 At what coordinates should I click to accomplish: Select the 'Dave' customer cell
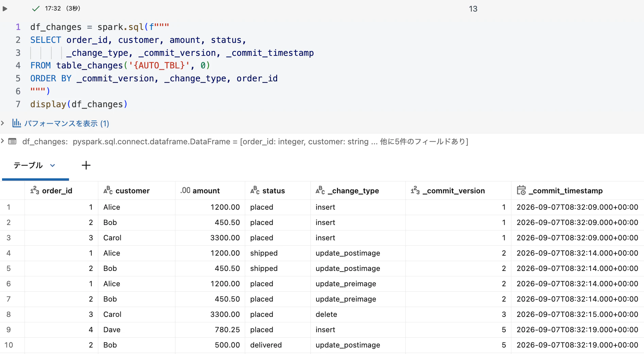point(137,330)
